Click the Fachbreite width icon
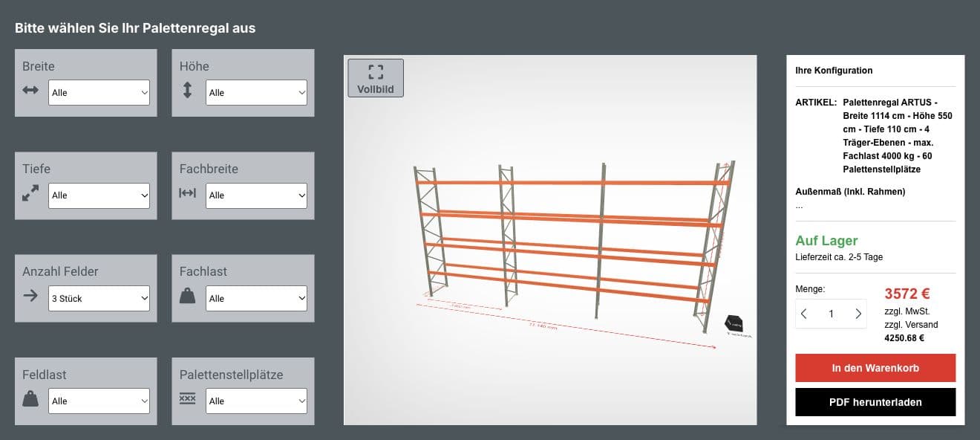Image resolution: width=980 pixels, height=440 pixels. click(188, 193)
